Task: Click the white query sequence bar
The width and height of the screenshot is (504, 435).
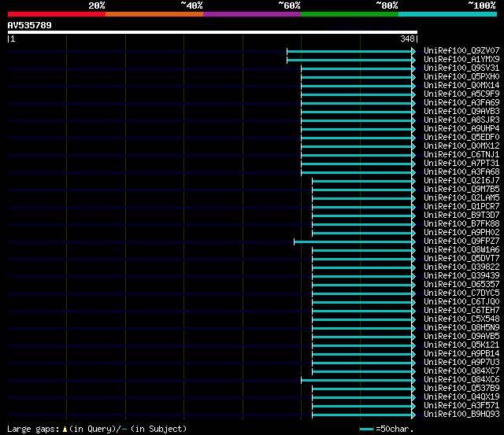Action: click(213, 32)
